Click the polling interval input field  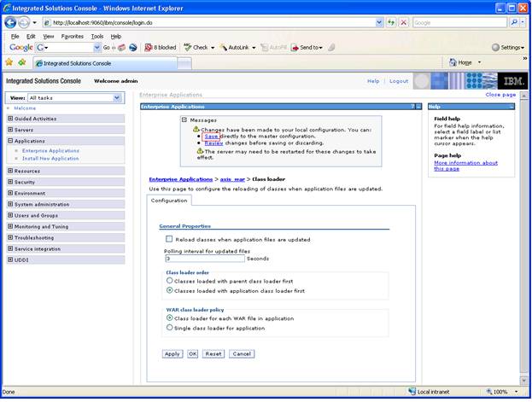coord(205,259)
